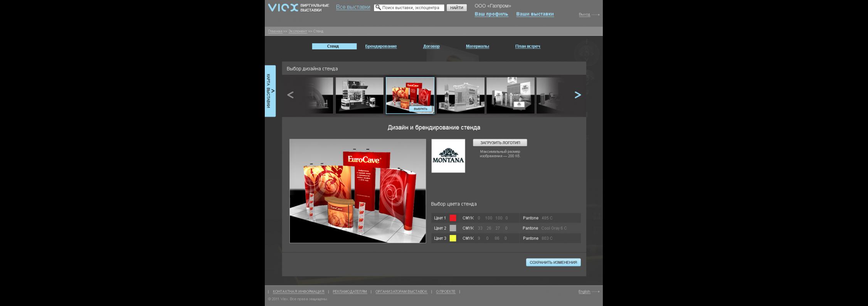
Task: Open the Все выставки link
Action: 353,7
